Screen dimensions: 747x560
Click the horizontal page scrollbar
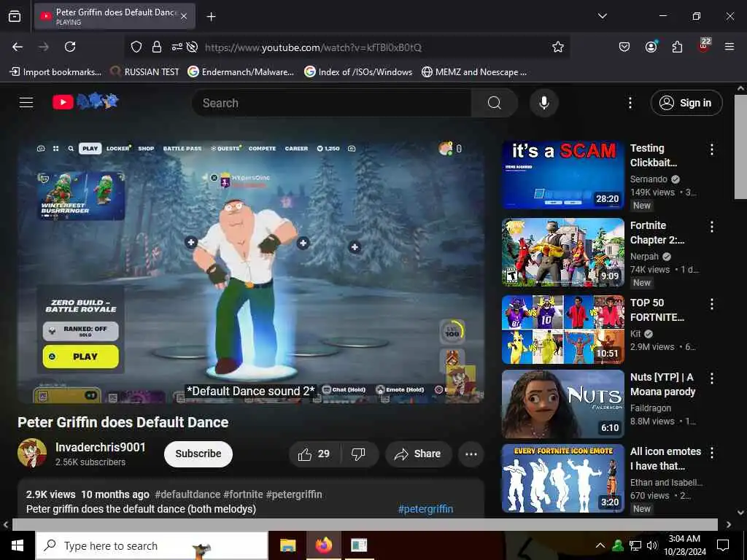click(365, 524)
